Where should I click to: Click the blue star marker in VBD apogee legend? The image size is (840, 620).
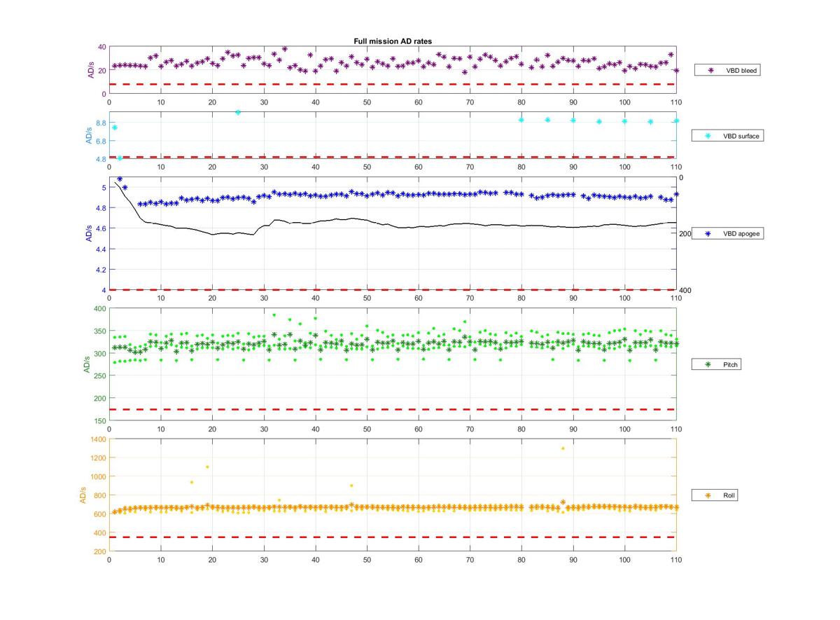coord(708,234)
